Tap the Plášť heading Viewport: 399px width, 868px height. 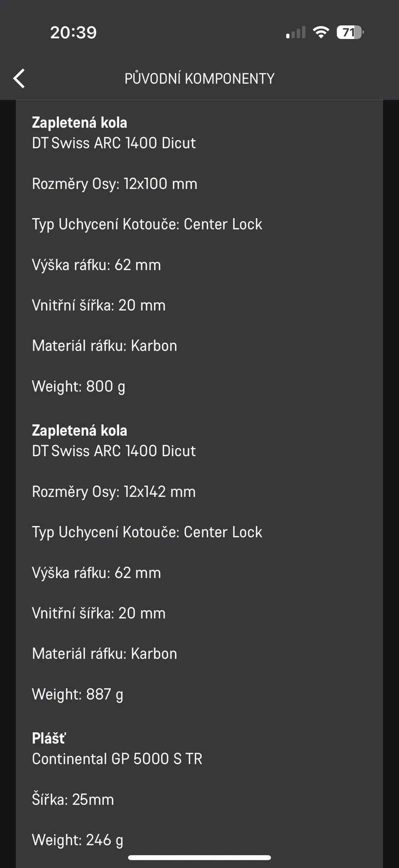pos(49,738)
